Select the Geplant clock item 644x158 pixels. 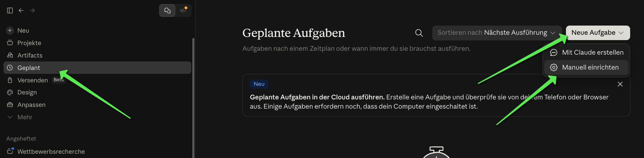(97, 68)
